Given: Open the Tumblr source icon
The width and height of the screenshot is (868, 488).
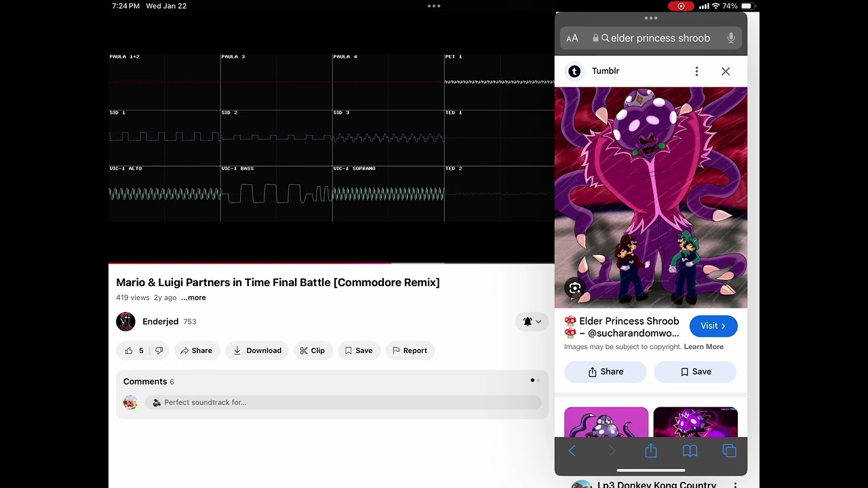Looking at the screenshot, I should 574,71.
